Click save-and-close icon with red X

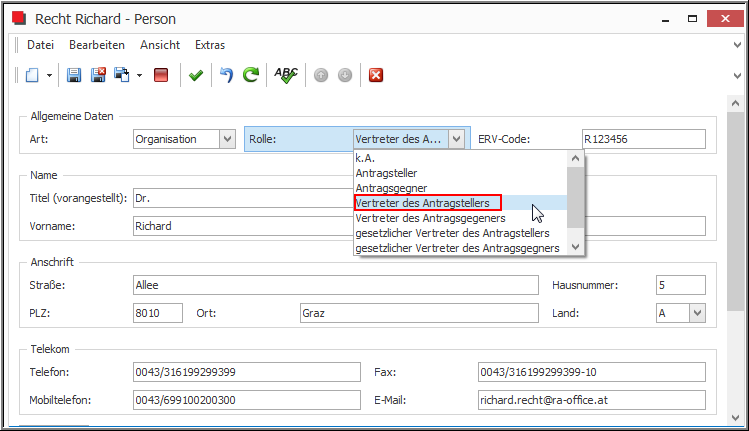(98, 75)
